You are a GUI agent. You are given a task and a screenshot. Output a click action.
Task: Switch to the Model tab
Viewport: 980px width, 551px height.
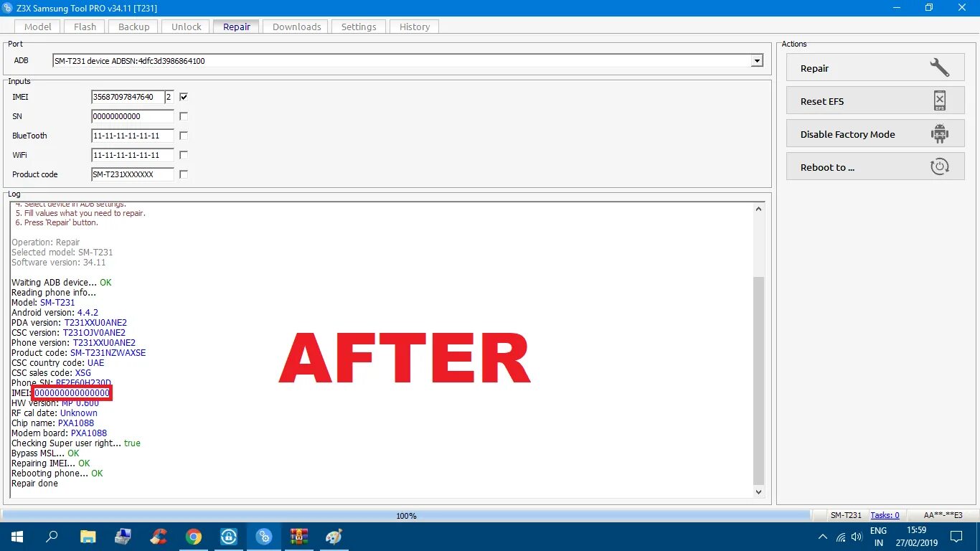[38, 27]
